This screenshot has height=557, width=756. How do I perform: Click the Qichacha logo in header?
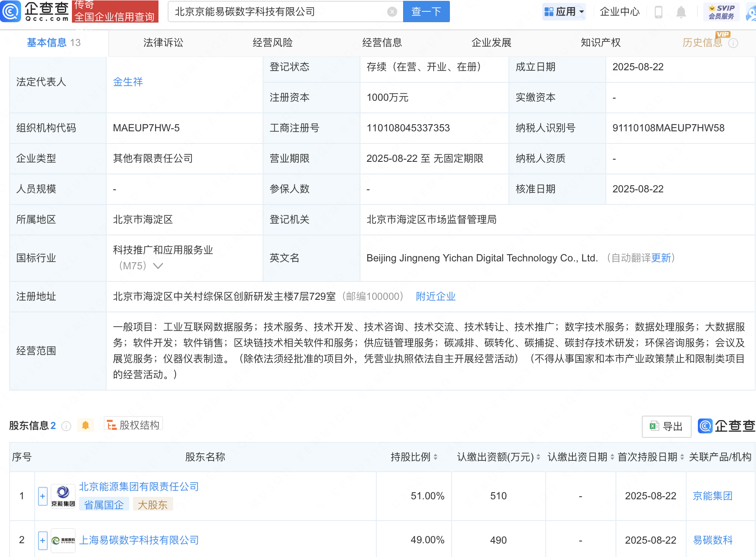click(x=35, y=11)
